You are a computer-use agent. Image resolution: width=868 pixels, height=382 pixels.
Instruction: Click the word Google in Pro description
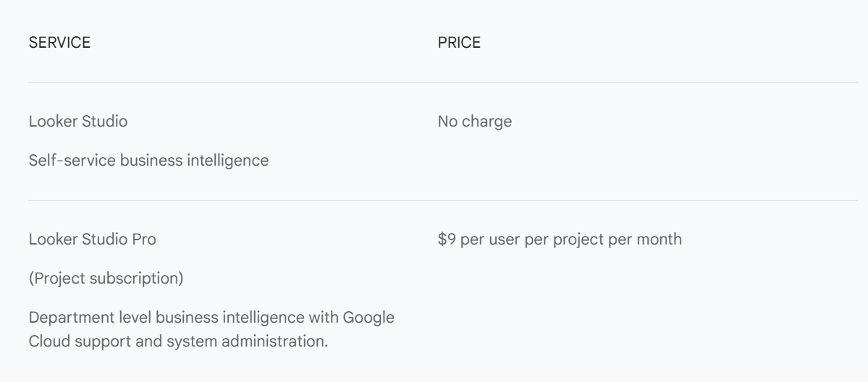click(x=368, y=318)
